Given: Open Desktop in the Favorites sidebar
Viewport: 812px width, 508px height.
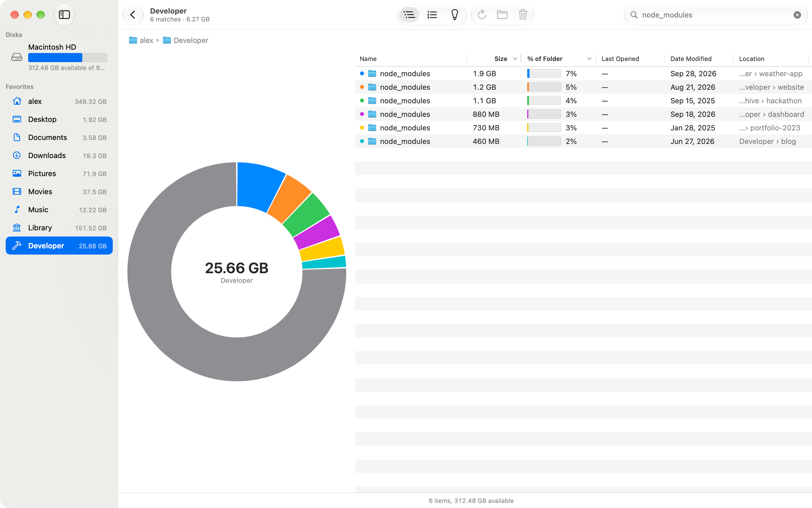Looking at the screenshot, I should point(59,119).
